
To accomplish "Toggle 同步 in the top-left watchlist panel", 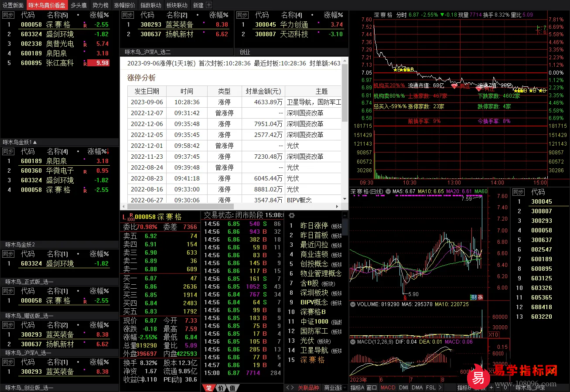I will (8, 15).
